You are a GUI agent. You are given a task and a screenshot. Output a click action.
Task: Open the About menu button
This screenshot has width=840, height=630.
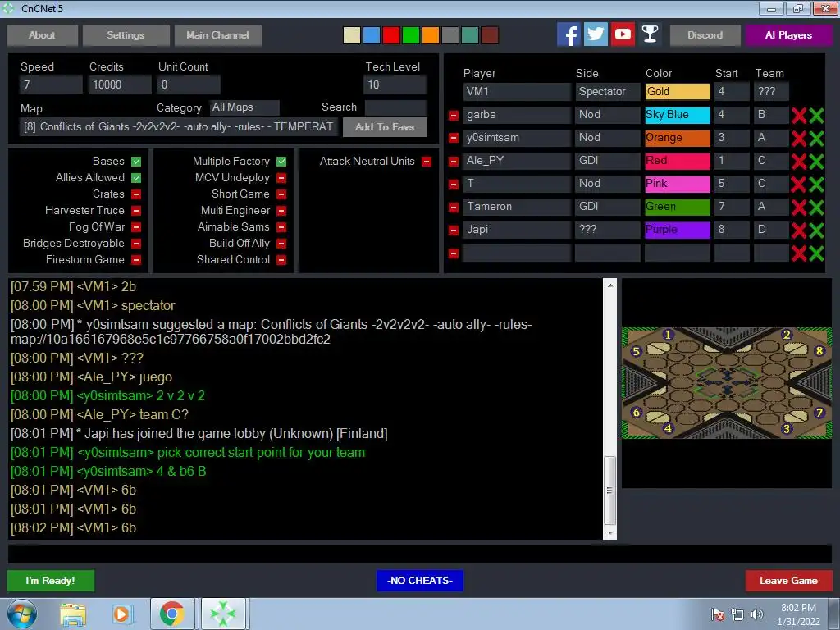point(43,35)
